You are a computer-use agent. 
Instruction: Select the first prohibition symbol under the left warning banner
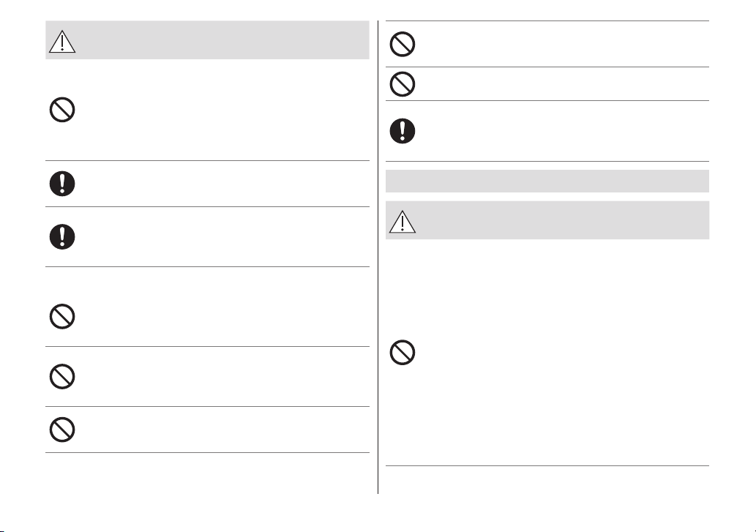click(62, 110)
